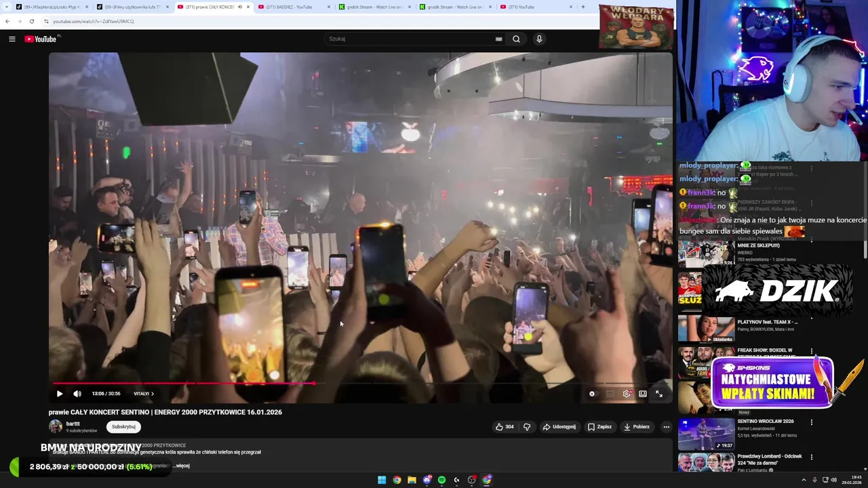Open the SENTINO WROCŁAW 2026 video title
868x488 pixels.
[x=766, y=421]
